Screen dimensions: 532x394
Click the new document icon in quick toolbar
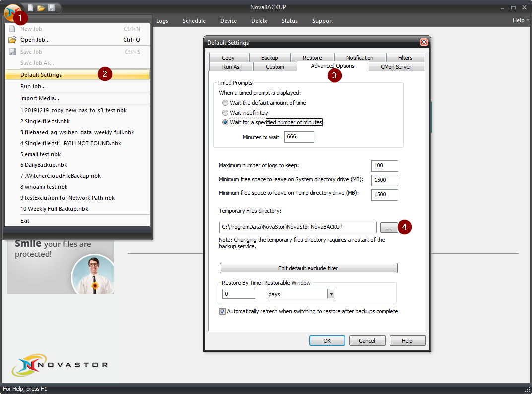(30, 8)
